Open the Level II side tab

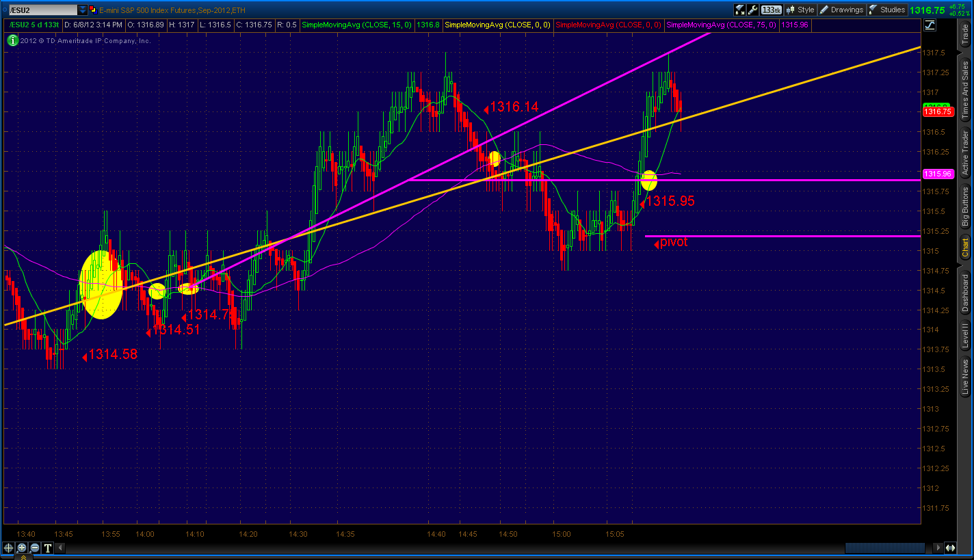tap(965, 336)
